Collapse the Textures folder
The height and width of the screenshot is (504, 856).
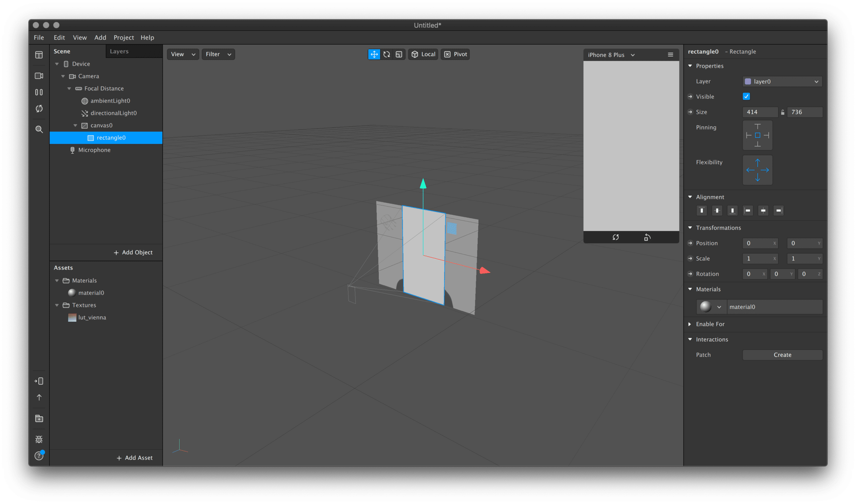pyautogui.click(x=57, y=305)
